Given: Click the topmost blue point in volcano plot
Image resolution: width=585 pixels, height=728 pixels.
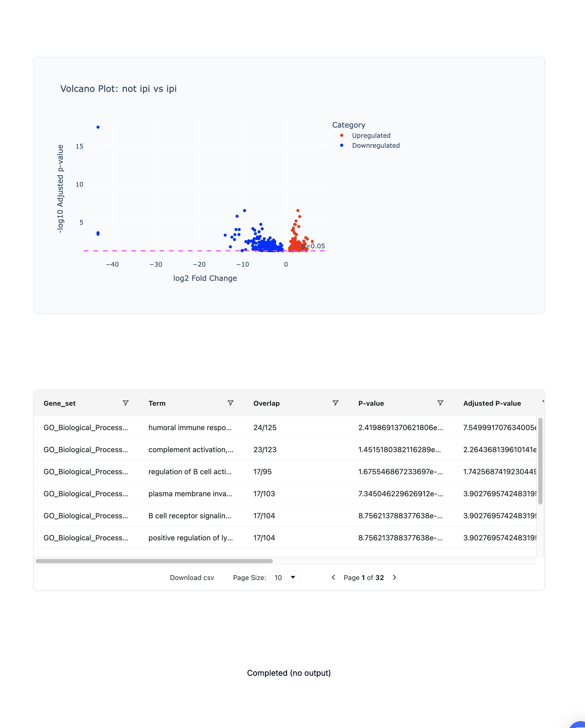Looking at the screenshot, I should click(98, 127).
